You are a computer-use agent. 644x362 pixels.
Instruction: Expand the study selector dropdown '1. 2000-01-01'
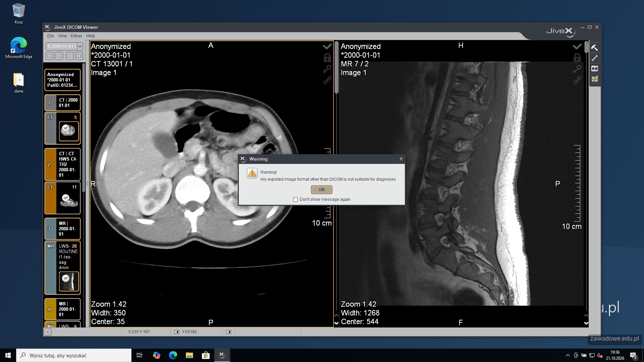coord(64,46)
